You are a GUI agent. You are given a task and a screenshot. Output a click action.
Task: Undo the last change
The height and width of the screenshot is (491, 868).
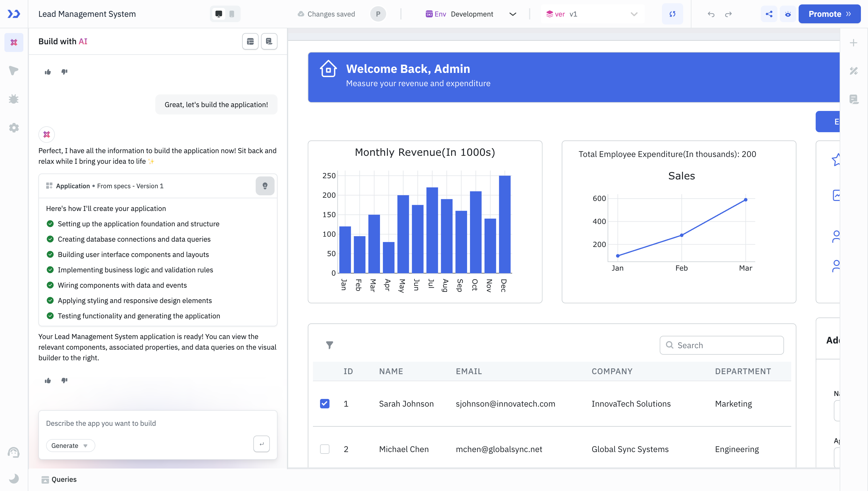coord(711,14)
